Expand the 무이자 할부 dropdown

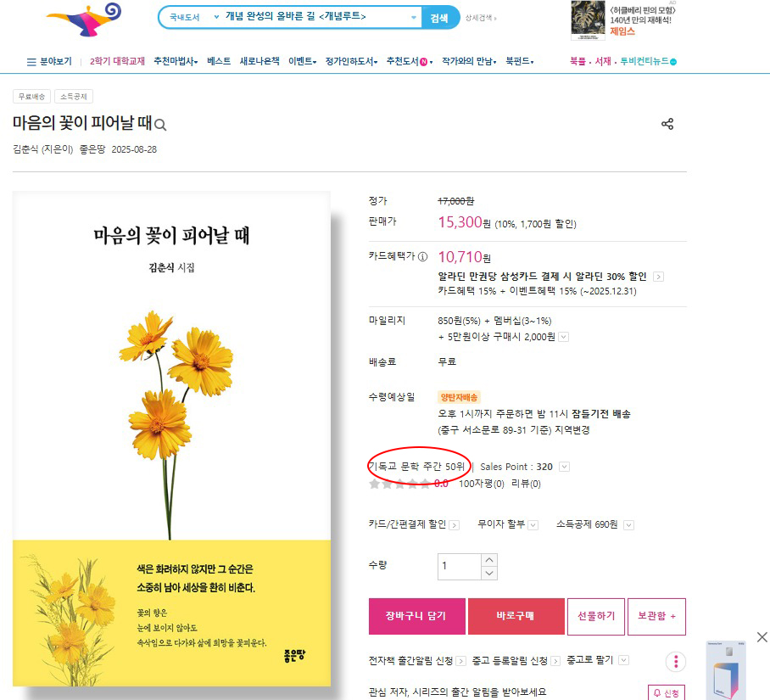(533, 525)
